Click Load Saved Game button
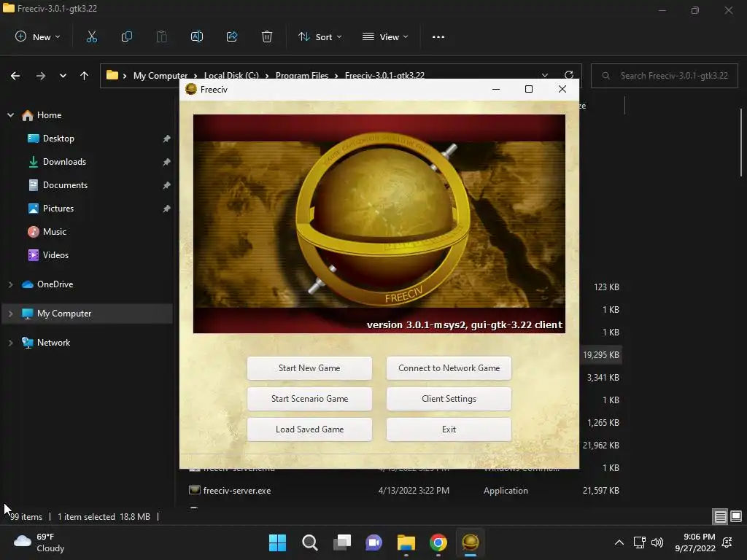Viewport: 747px width, 560px height. coord(309,429)
